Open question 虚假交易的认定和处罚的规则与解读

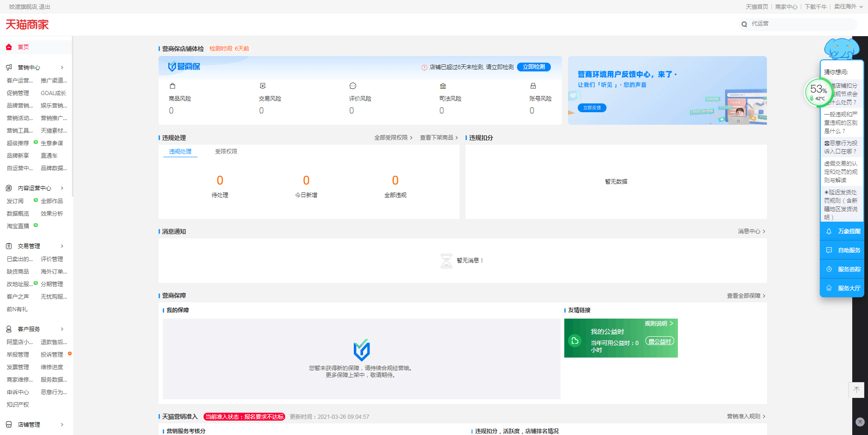point(841,172)
